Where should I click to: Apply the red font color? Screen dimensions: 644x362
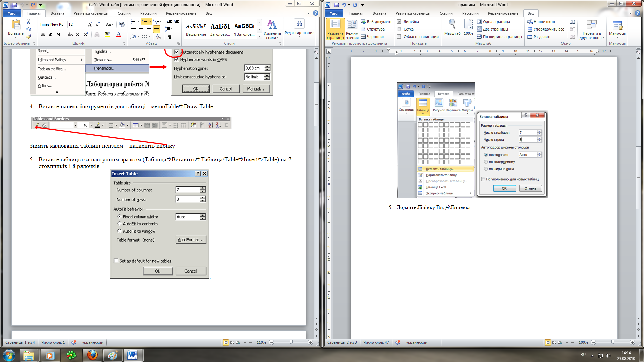118,34
